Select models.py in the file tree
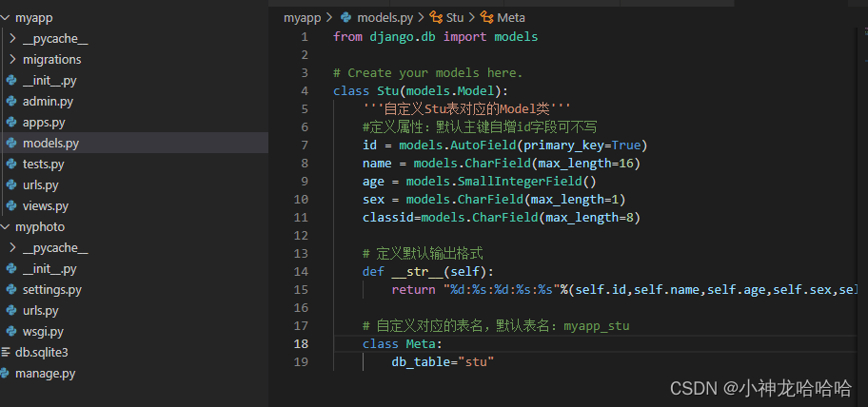The image size is (868, 407). point(50,143)
